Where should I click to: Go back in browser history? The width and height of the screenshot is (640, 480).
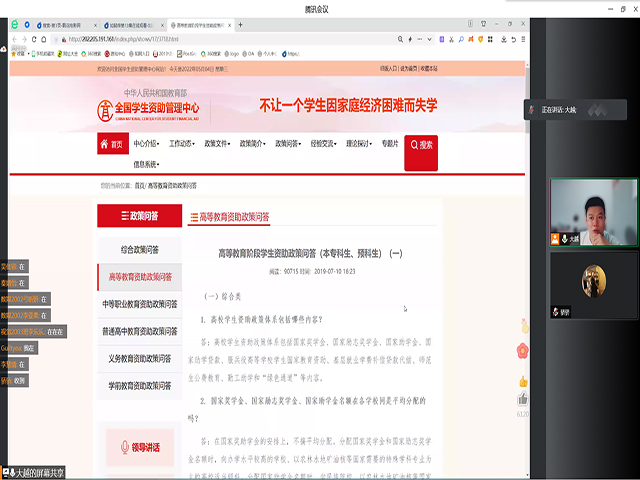pyautogui.click(x=14, y=39)
